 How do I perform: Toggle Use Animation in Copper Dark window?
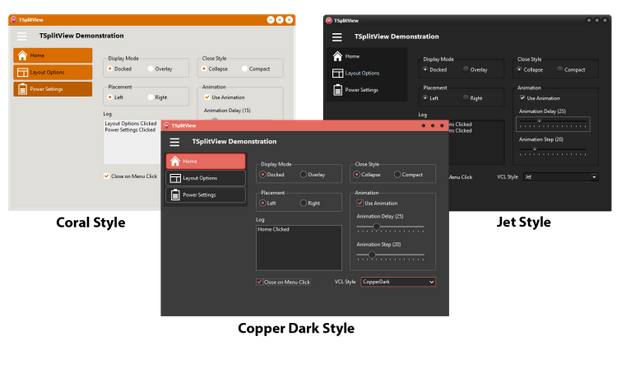(377, 203)
